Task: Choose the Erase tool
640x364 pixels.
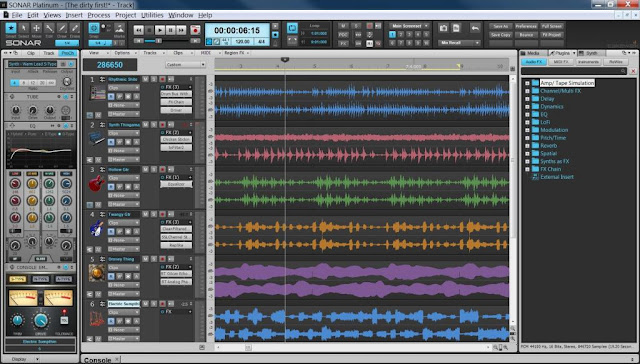Action: click(75, 29)
